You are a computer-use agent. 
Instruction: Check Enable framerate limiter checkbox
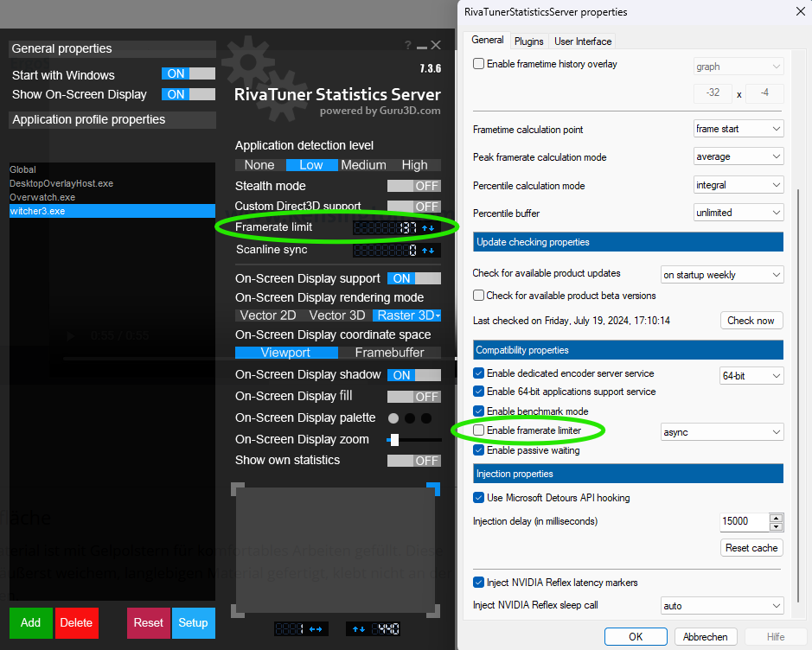coord(478,430)
